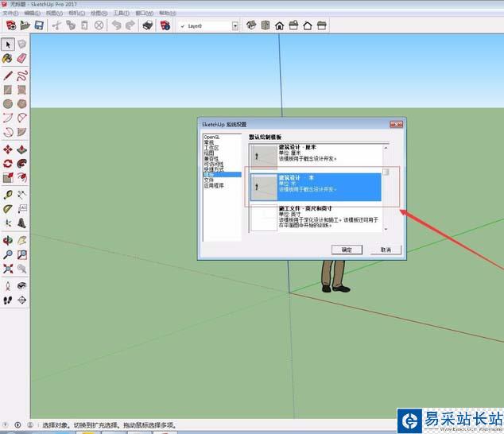Viewport: 504px width, 434px height.
Task: Activate the pink Eraser tool
Action: pyautogui.click(x=21, y=59)
